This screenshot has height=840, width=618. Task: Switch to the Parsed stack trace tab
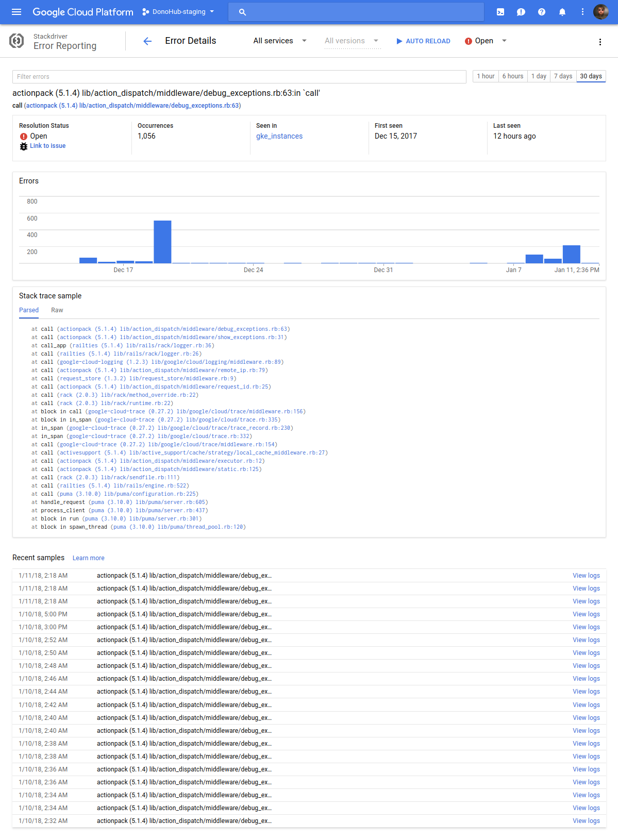pyautogui.click(x=29, y=310)
